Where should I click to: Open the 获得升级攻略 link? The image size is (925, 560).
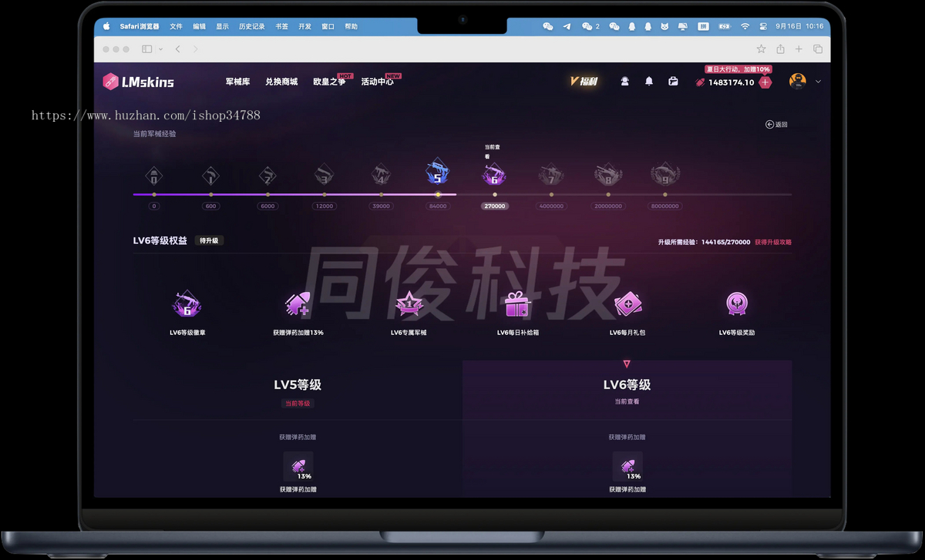coord(773,242)
